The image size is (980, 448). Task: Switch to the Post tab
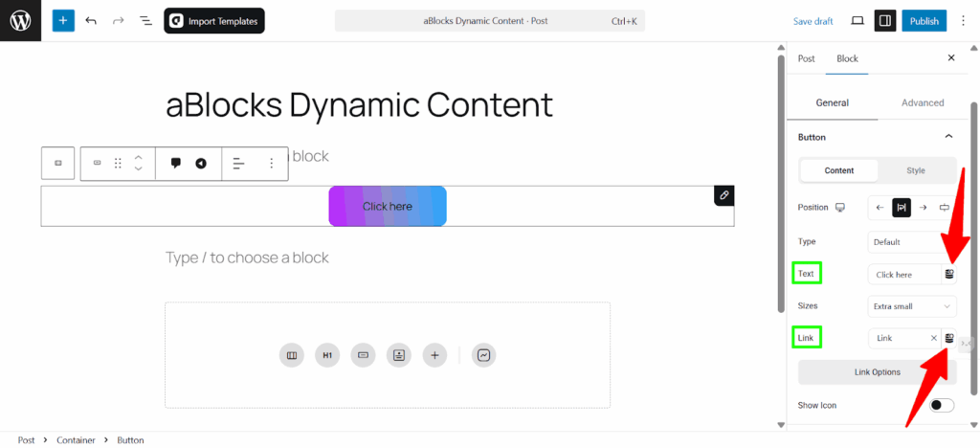tap(806, 58)
